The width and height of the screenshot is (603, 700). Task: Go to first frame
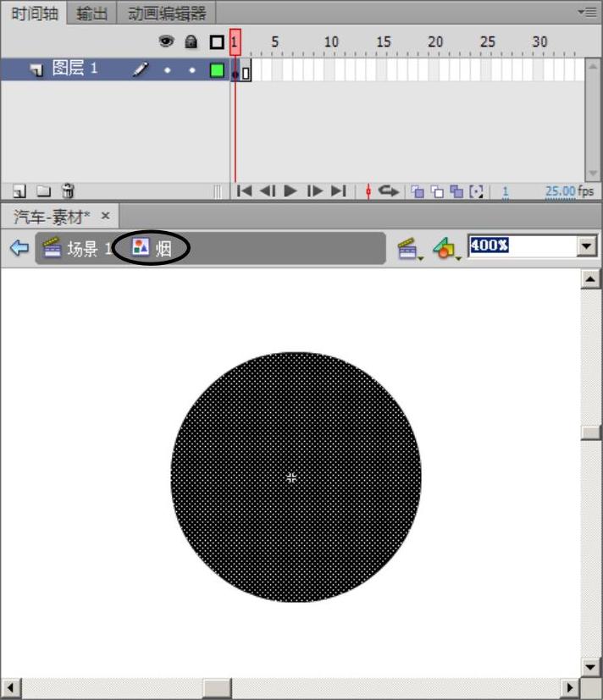coord(244,191)
